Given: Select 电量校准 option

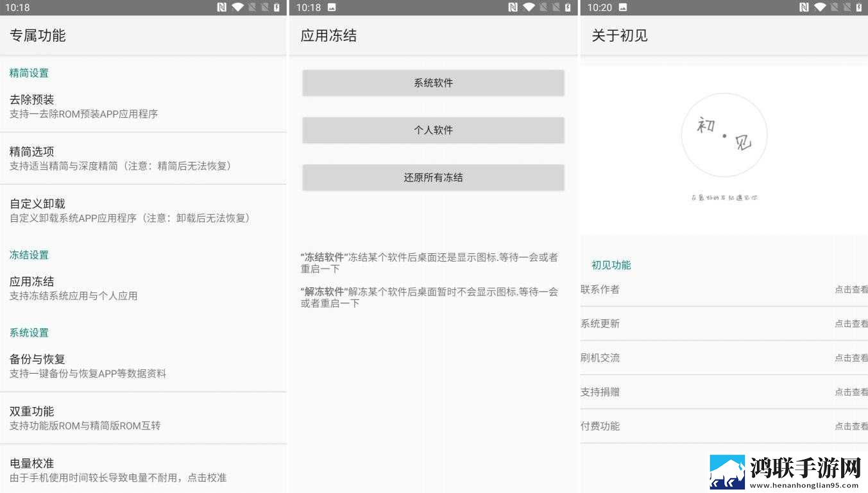Looking at the screenshot, I should [143, 469].
